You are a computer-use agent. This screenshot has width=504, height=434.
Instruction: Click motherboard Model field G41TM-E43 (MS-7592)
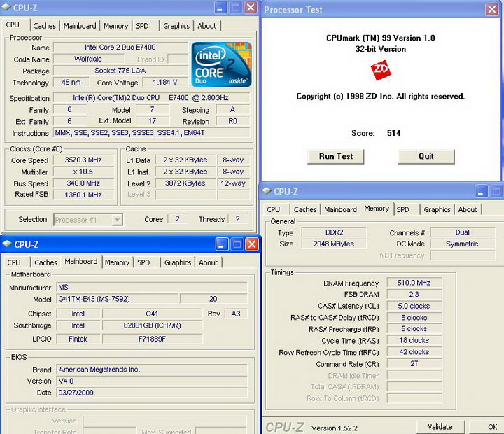117,299
